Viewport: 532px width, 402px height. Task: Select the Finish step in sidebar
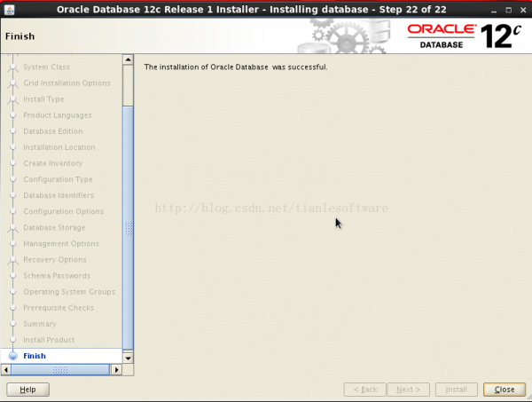pos(35,356)
